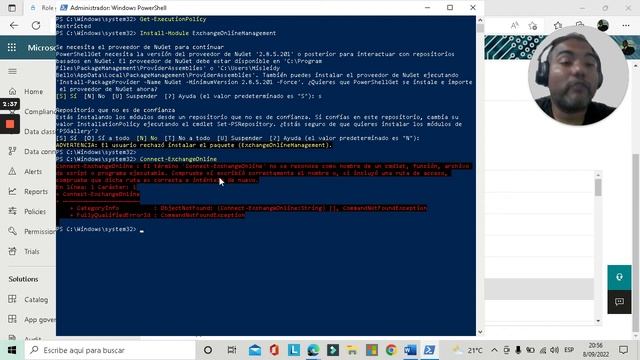Open the Microsoft 365 app launcher waffle
Image resolution: width=640 pixels, height=360 pixels.
12,47
